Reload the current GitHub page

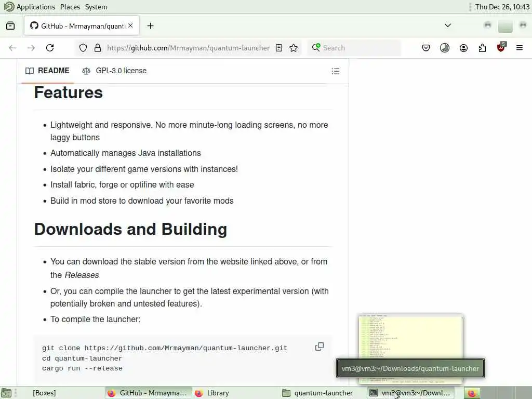pyautogui.click(x=50, y=48)
